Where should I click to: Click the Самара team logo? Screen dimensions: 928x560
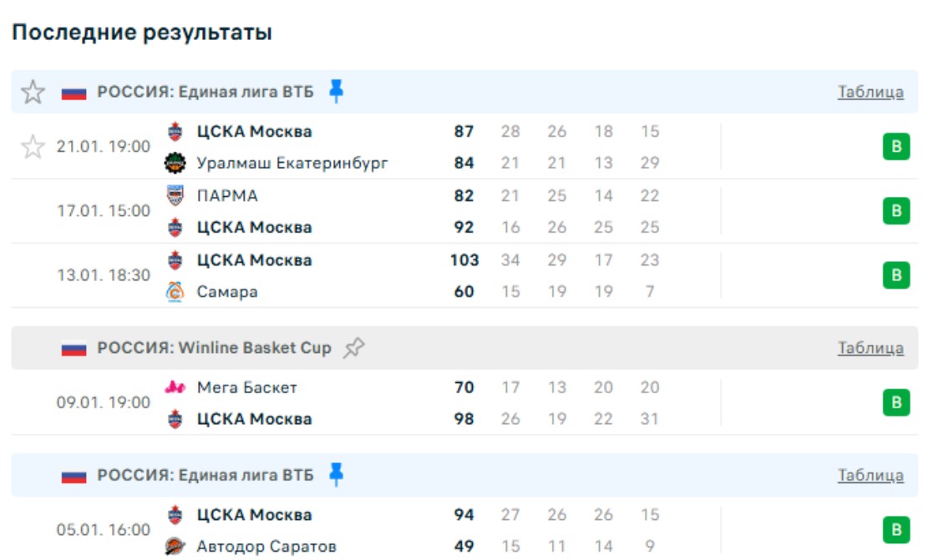pos(175,292)
